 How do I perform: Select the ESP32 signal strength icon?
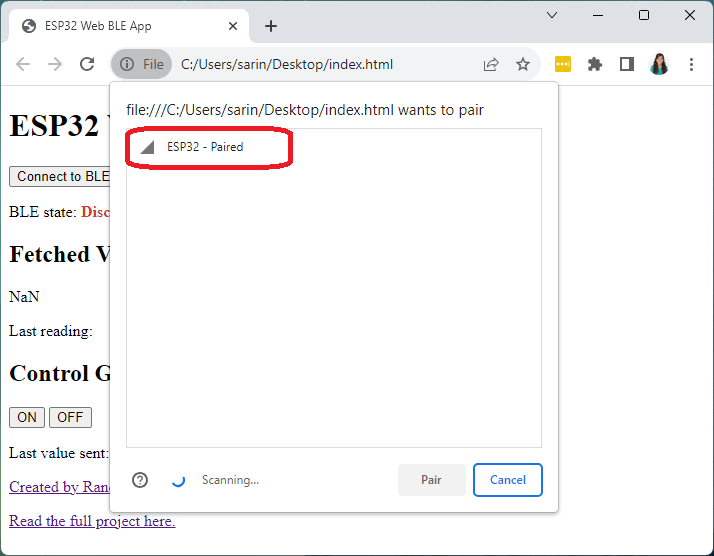pyautogui.click(x=147, y=147)
